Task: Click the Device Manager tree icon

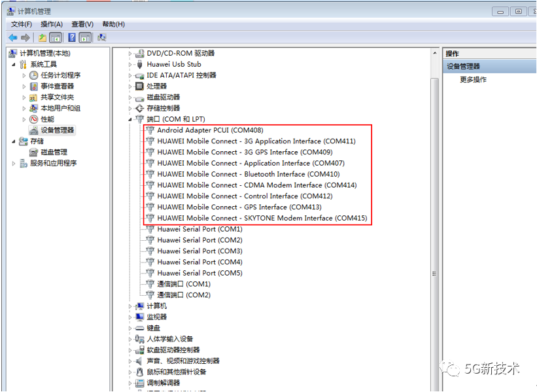Action: point(33,130)
